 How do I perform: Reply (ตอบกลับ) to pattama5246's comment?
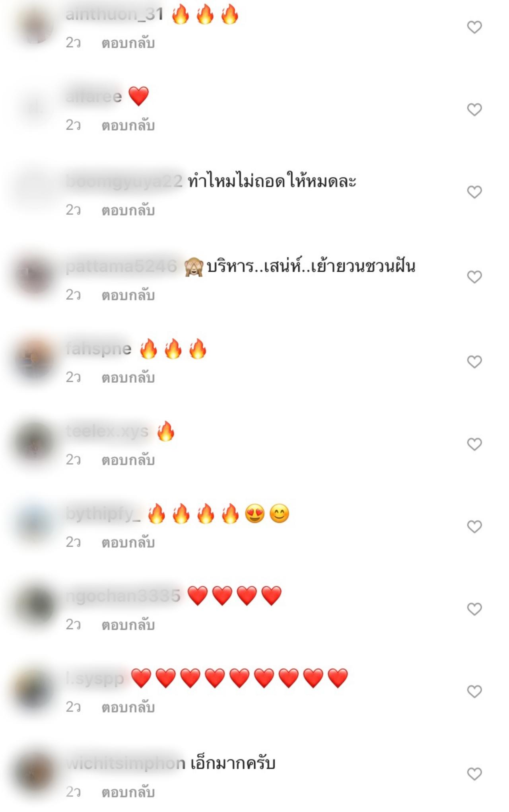(128, 295)
